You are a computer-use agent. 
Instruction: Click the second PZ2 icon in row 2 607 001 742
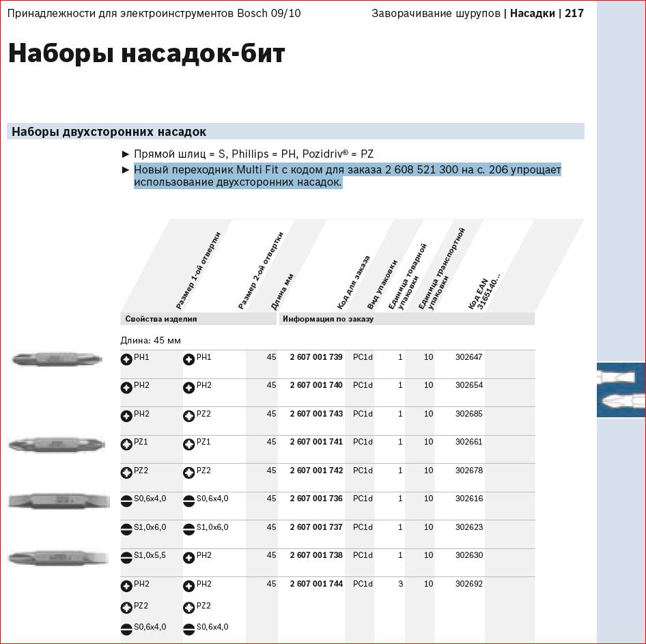click(188, 473)
